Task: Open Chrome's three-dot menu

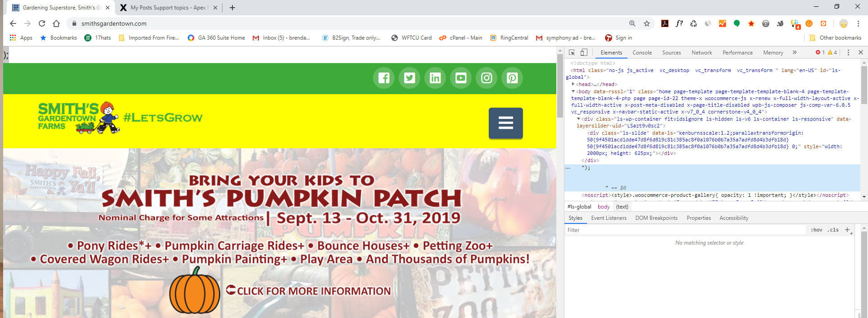Action: tap(858, 23)
